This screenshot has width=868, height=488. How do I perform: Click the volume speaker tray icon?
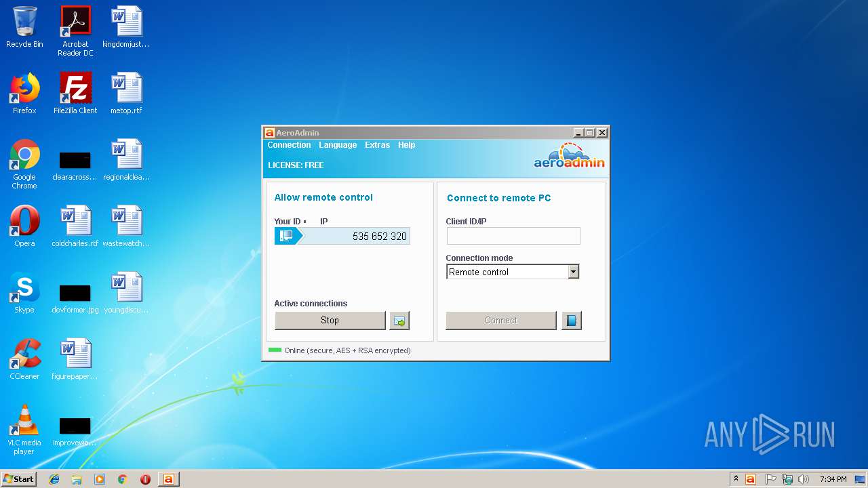[804, 479]
